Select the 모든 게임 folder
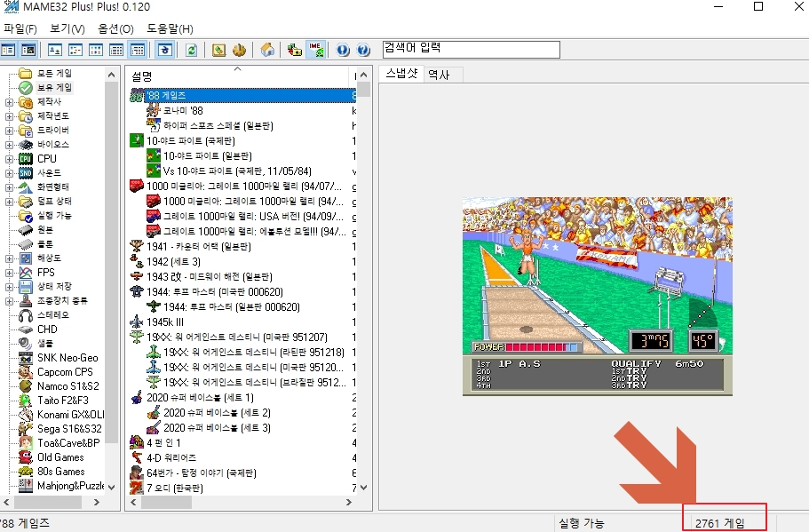The width and height of the screenshot is (809, 532). coord(54,74)
